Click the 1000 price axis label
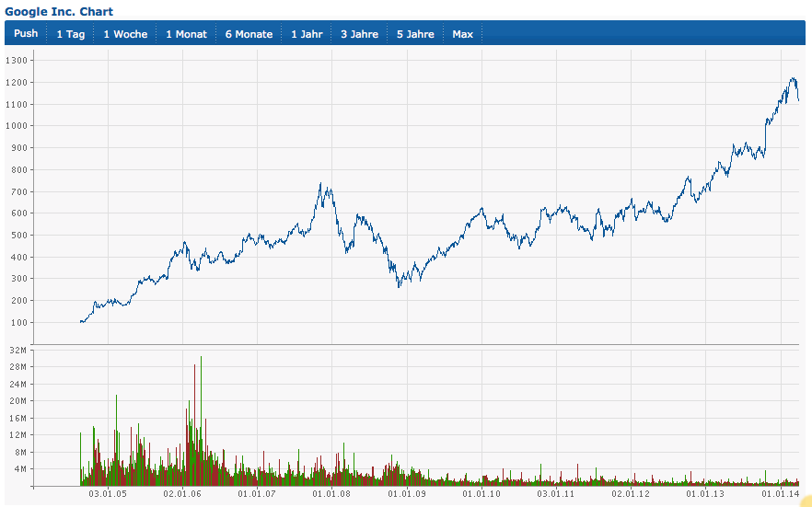This screenshot has height=507, width=812. 17,126
